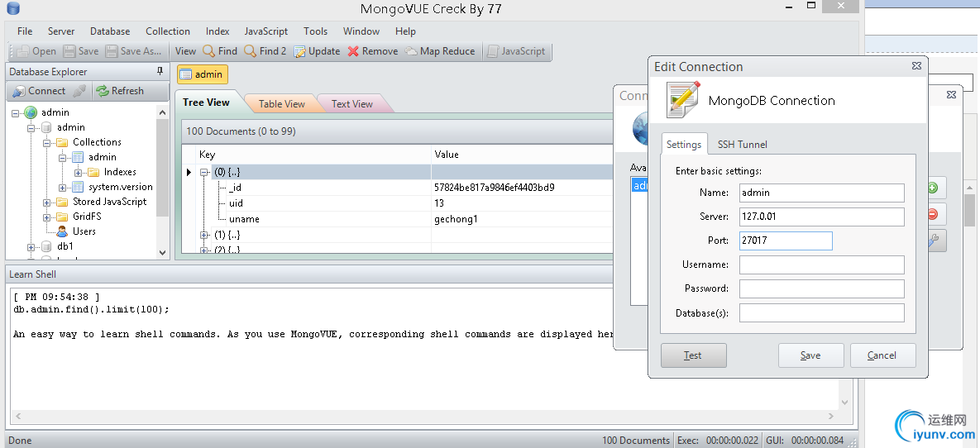Select the admin database cylinder icon
This screenshot has width=980, height=448.
click(46, 127)
